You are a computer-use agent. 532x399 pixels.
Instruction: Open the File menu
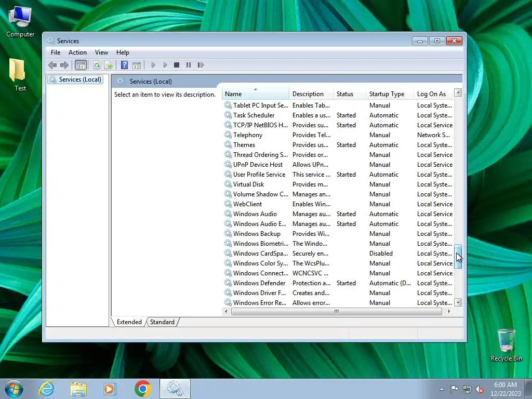pyautogui.click(x=56, y=52)
